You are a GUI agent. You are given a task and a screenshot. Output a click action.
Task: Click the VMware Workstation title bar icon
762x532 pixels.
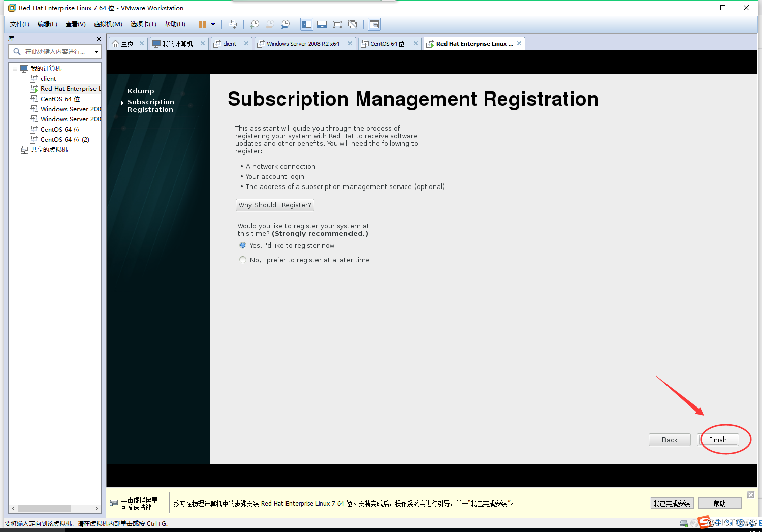tap(12, 8)
